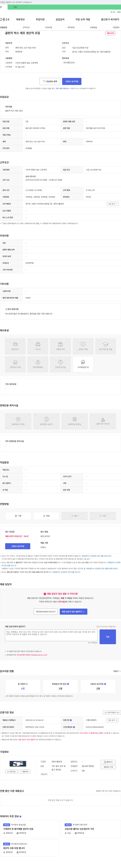Click the 필기 screening step box
The height and width of the screenshot is (868, 121).
coord(75,516)
